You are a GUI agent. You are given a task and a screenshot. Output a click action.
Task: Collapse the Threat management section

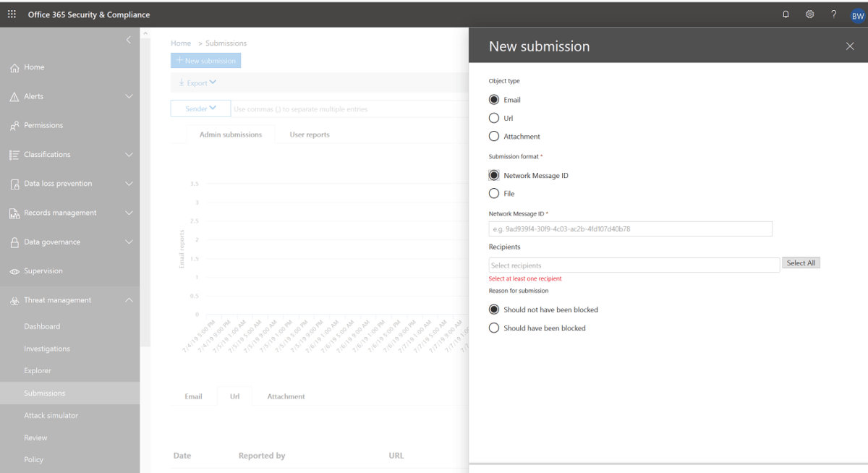[x=129, y=300]
